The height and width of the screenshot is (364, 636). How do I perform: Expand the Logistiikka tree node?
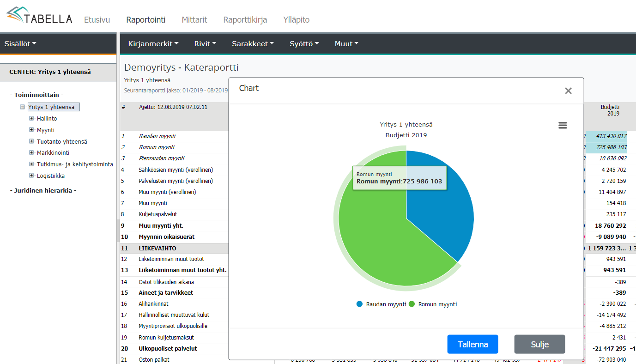click(31, 176)
